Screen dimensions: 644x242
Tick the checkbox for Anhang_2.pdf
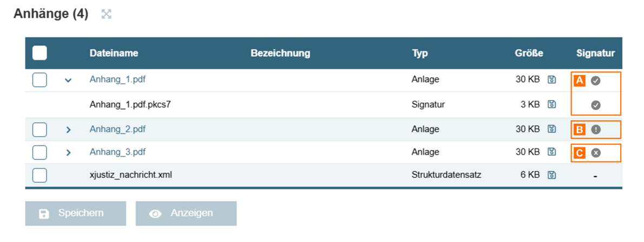tap(40, 130)
